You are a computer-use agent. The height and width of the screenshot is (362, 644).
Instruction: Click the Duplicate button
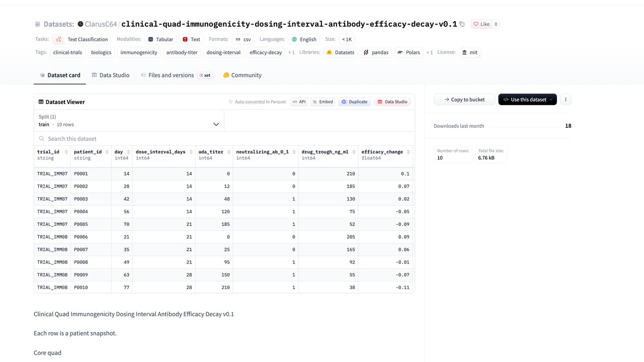pos(354,102)
